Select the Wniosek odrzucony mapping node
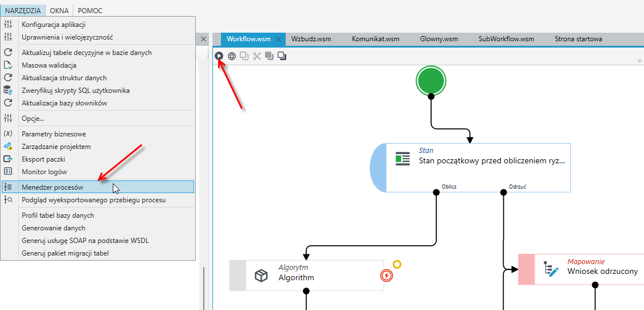 (581, 269)
